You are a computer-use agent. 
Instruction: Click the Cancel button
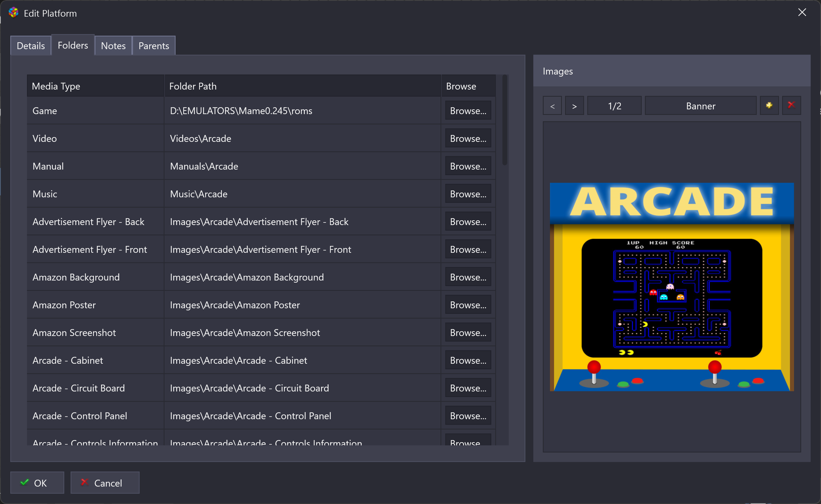tap(105, 483)
